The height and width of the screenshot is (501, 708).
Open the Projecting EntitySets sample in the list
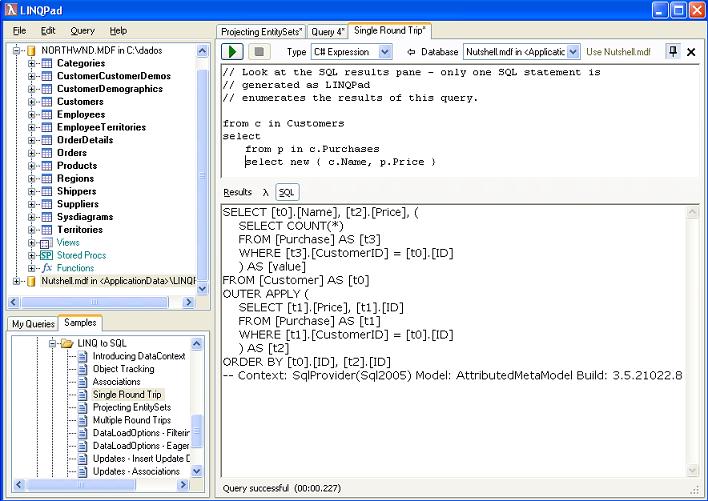pyautogui.click(x=132, y=407)
